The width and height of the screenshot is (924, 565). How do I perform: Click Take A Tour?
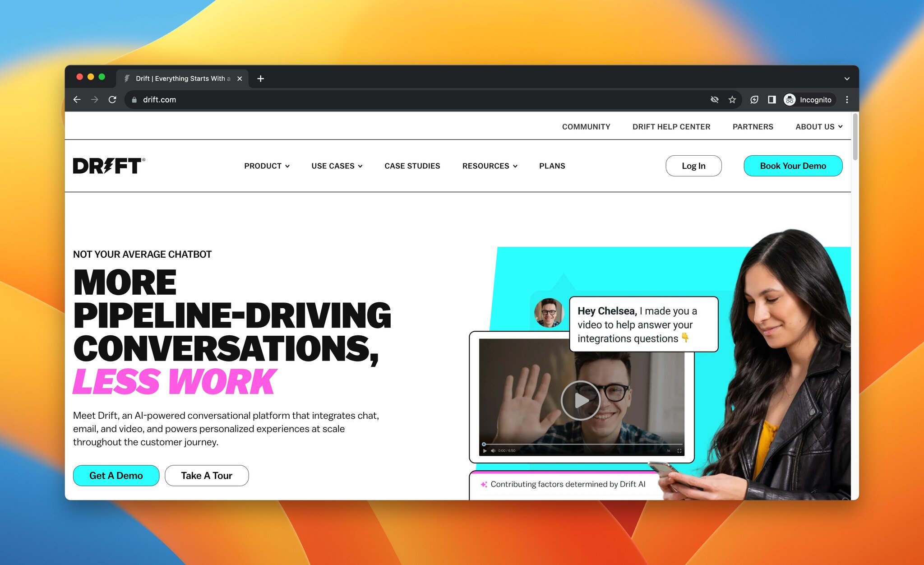pos(206,476)
